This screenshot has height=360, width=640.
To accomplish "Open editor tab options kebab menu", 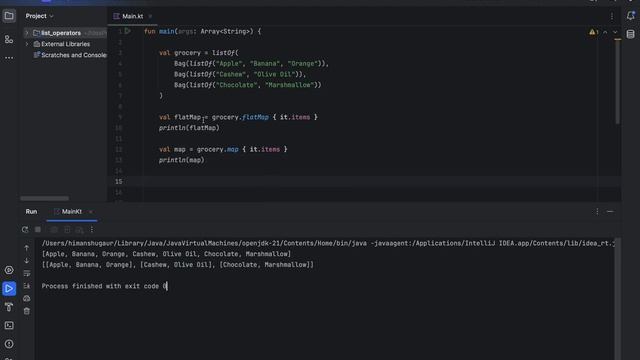I will click(612, 16).
